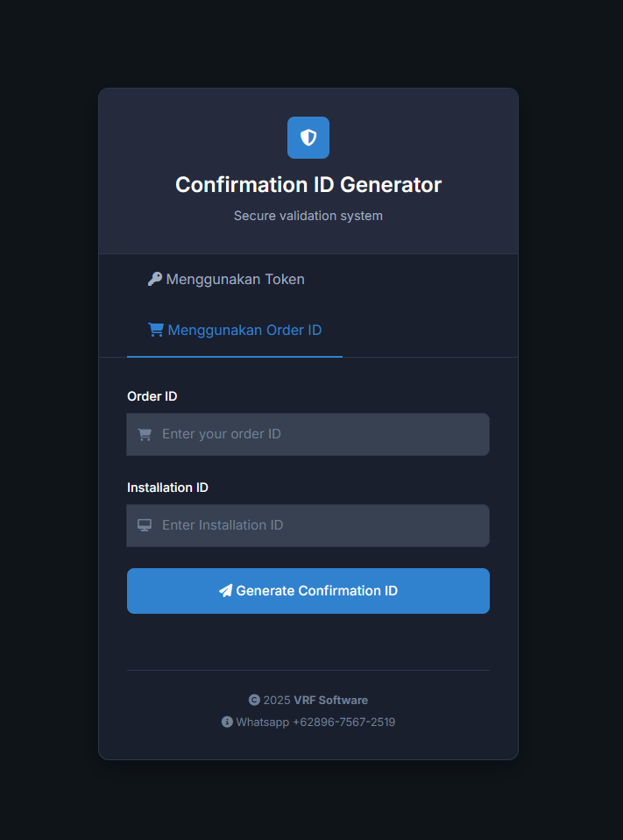Click the Whatsapp +62896-7567-2519 contact text
623x840 pixels.
pos(315,723)
